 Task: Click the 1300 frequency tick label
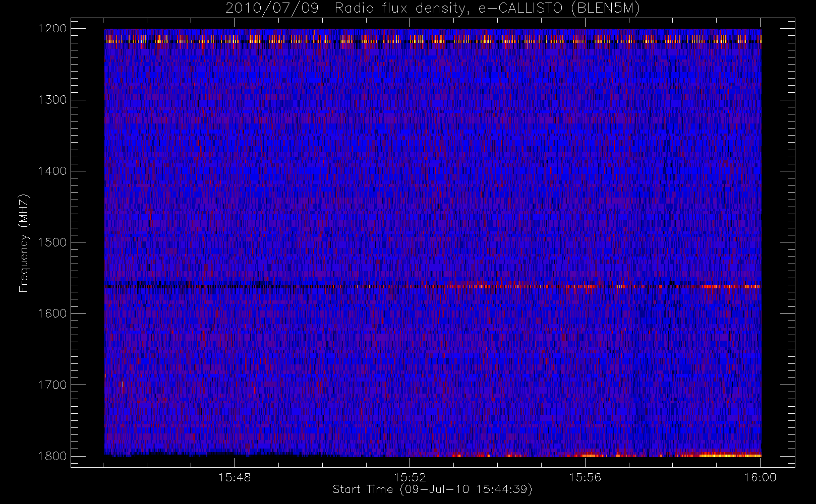coord(52,100)
